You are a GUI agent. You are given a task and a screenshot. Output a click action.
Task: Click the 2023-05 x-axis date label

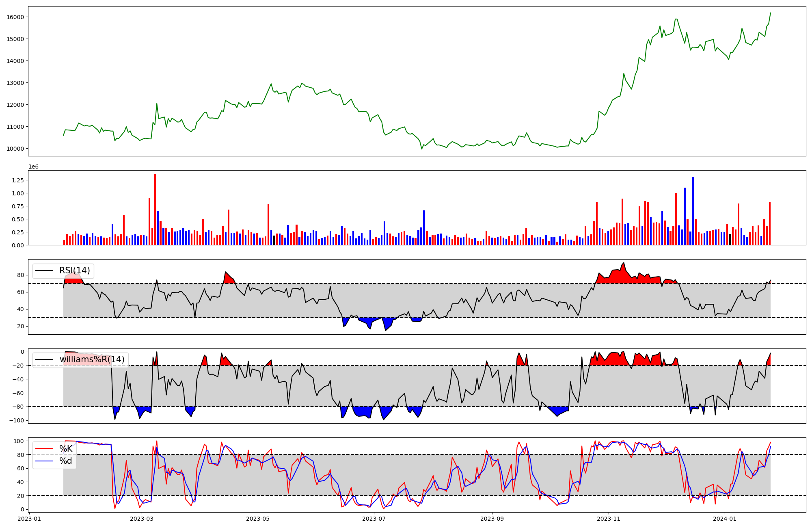coord(258,518)
